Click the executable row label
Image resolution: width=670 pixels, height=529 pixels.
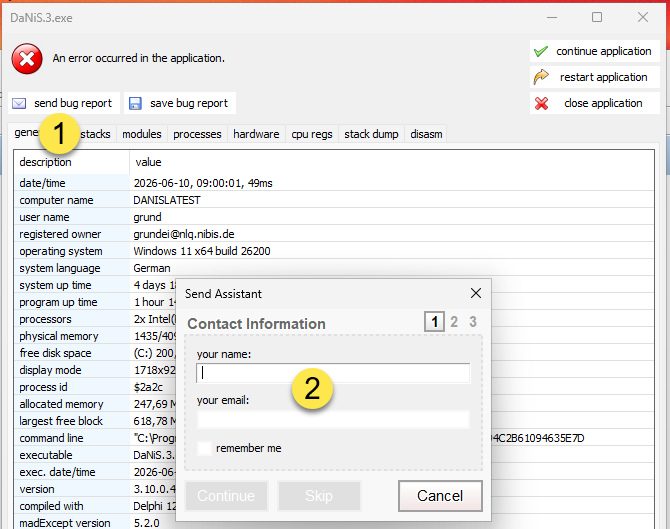46,455
